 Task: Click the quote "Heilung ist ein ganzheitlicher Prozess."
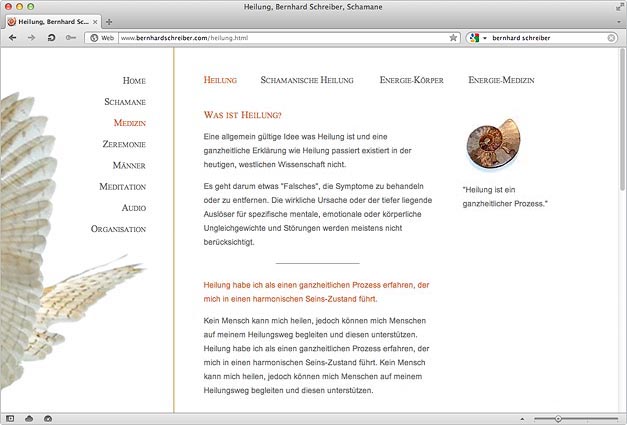[x=505, y=197]
